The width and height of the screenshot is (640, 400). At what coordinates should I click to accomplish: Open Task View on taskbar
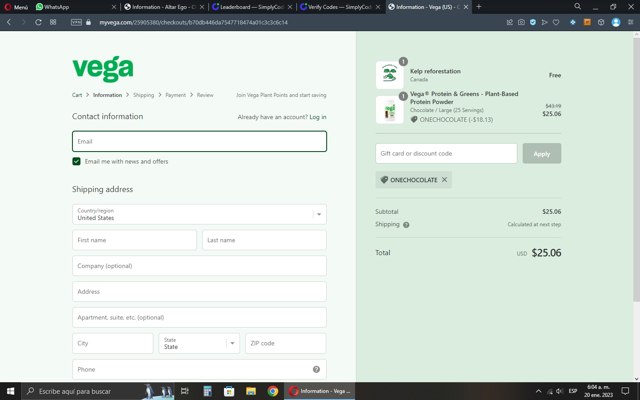coord(184,391)
